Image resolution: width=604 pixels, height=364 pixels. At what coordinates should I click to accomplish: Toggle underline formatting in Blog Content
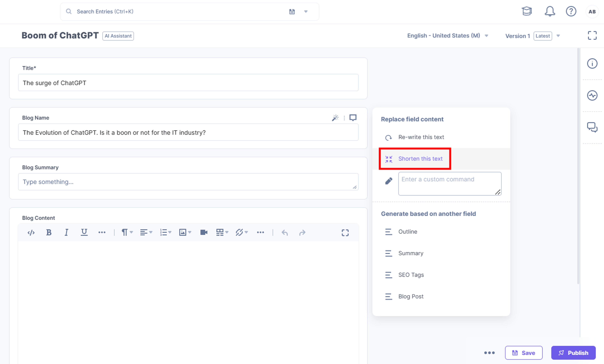click(84, 232)
